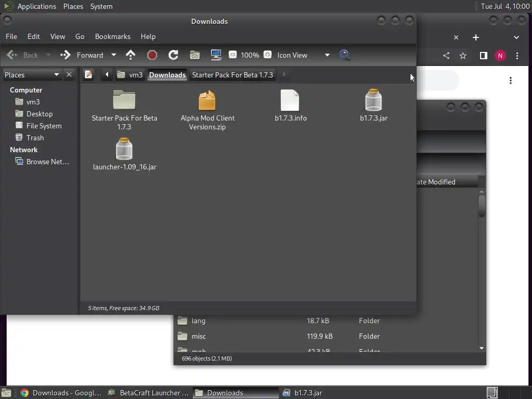
Task: Open the System menu in the top panel
Action: 101,6
